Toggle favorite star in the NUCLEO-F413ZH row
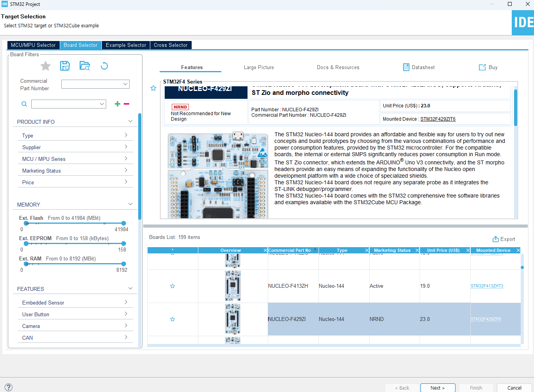Screen dimensions: 534x392 tap(173, 286)
